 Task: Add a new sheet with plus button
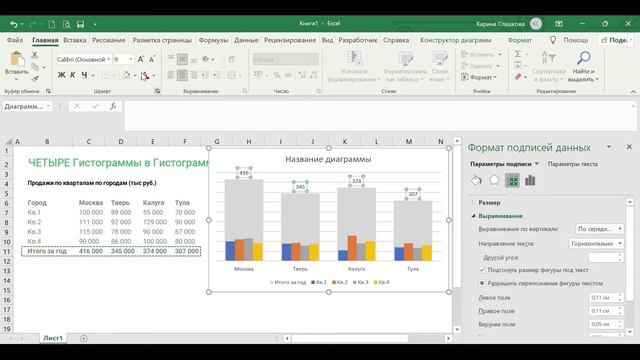coord(84,338)
